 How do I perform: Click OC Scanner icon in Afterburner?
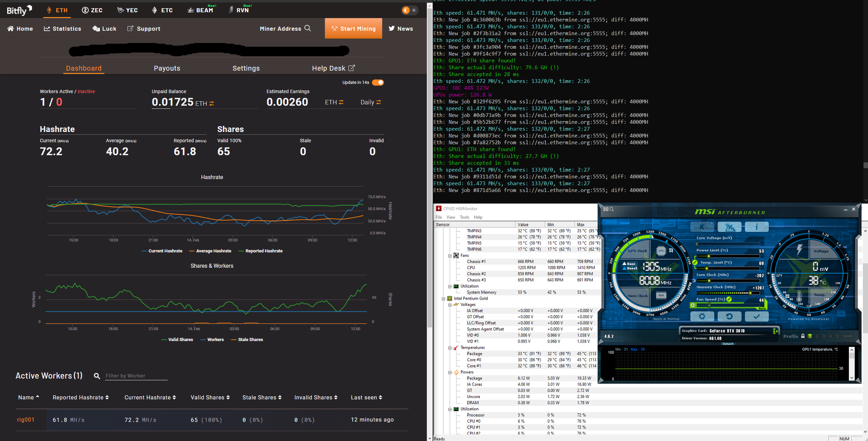point(609,209)
